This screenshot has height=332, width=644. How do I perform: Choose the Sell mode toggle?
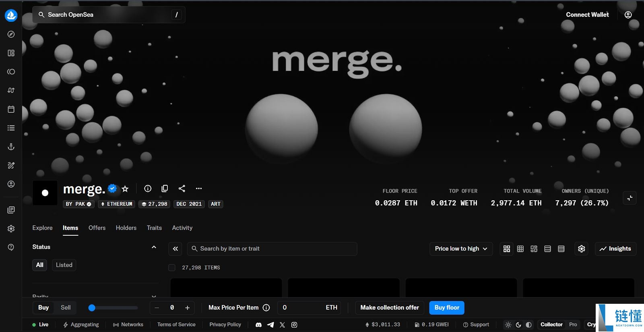click(x=66, y=308)
